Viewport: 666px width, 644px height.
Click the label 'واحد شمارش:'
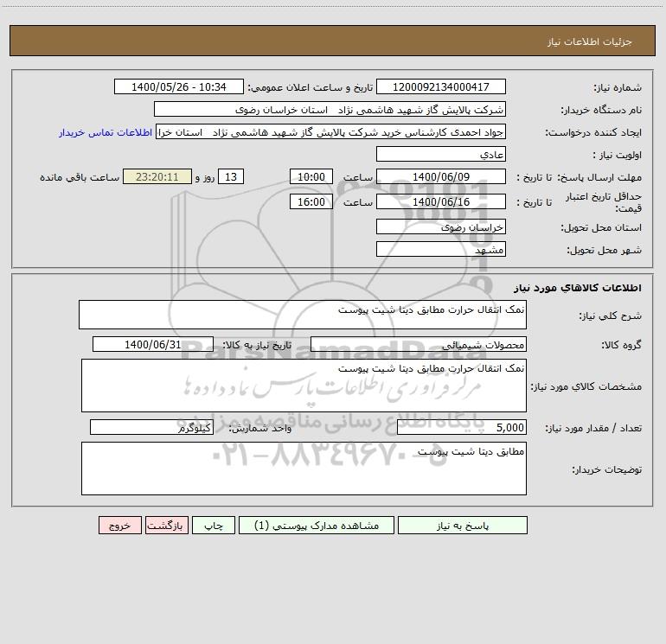[x=260, y=429]
